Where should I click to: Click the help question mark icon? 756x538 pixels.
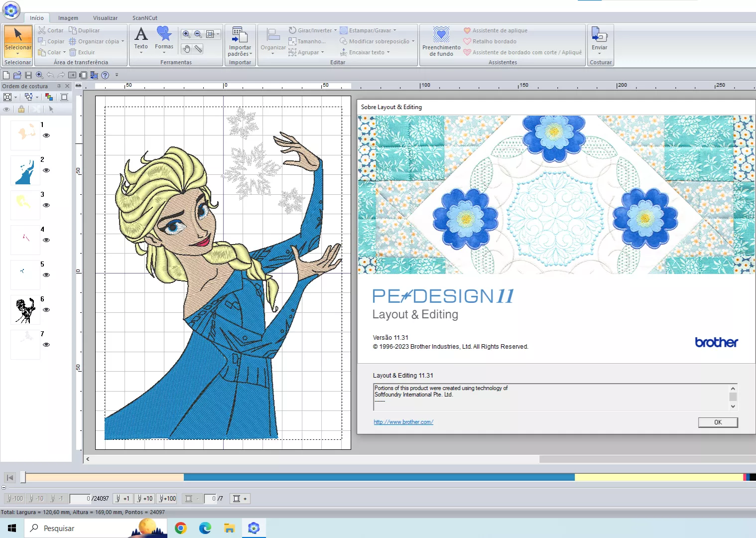tap(105, 75)
